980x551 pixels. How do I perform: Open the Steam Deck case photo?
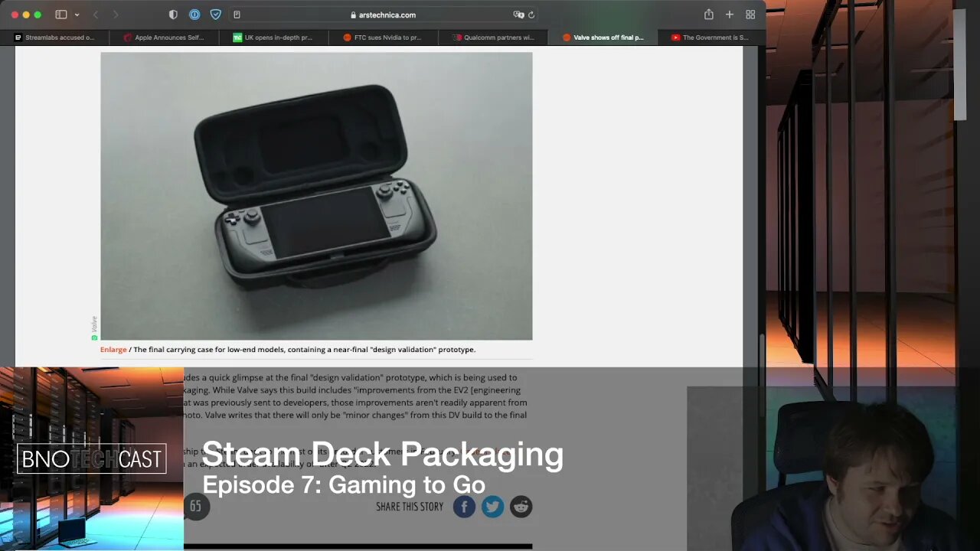coord(316,196)
